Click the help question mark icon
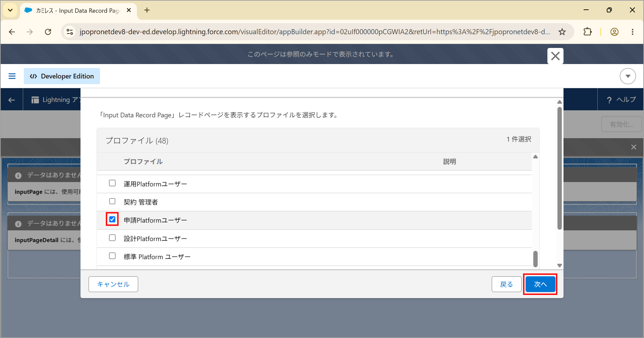The height and width of the screenshot is (338, 644). click(609, 100)
